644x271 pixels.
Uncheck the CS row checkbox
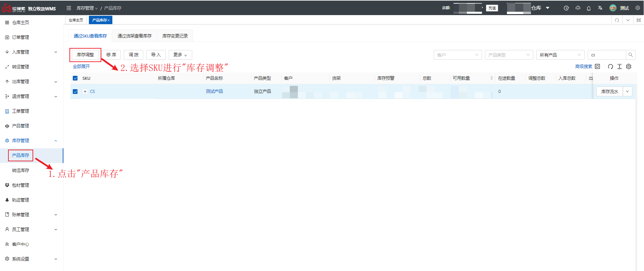coord(75,92)
